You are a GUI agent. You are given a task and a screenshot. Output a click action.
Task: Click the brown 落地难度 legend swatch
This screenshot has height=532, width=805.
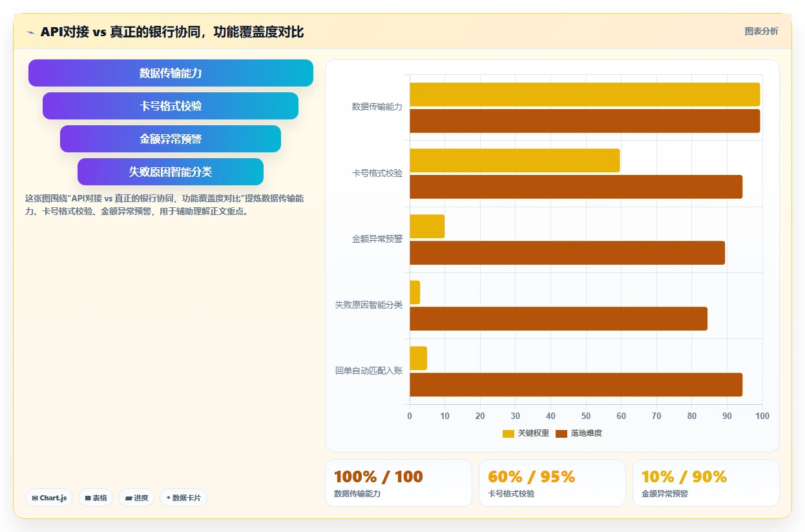click(561, 433)
